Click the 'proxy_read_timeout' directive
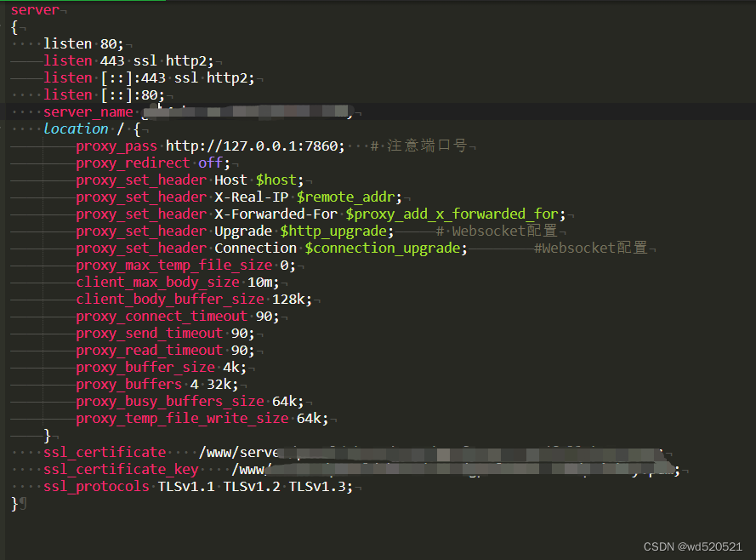Screen dimensions: 756x560 click(149, 351)
